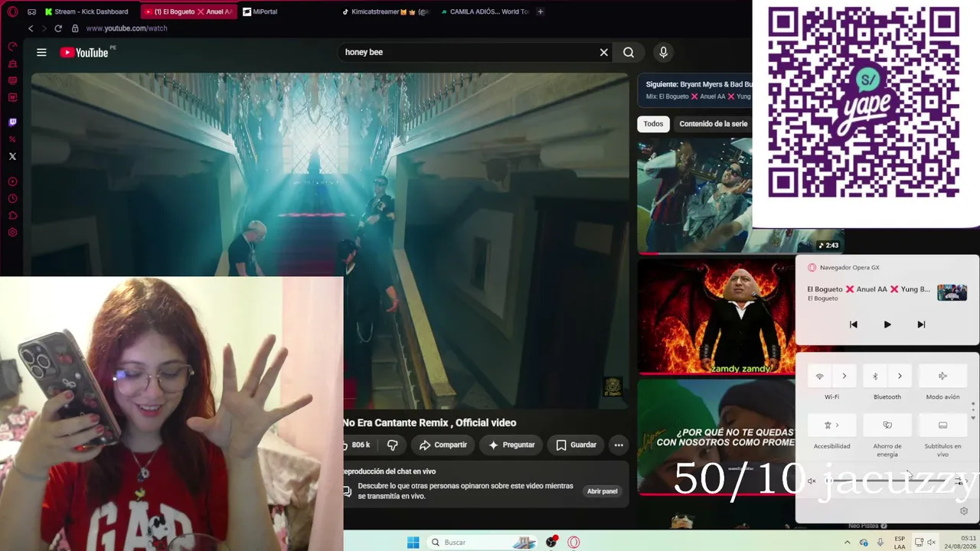Click the taskbar Buscar search box

click(x=481, y=542)
